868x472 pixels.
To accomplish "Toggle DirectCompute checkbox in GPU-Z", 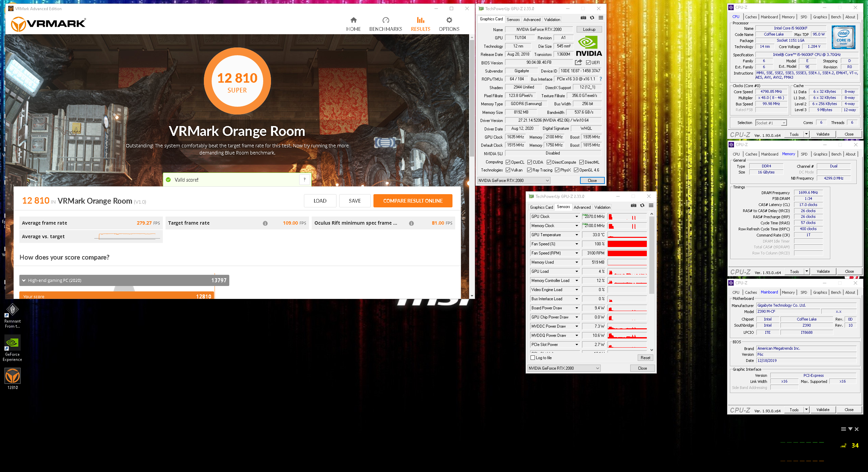I will click(549, 162).
